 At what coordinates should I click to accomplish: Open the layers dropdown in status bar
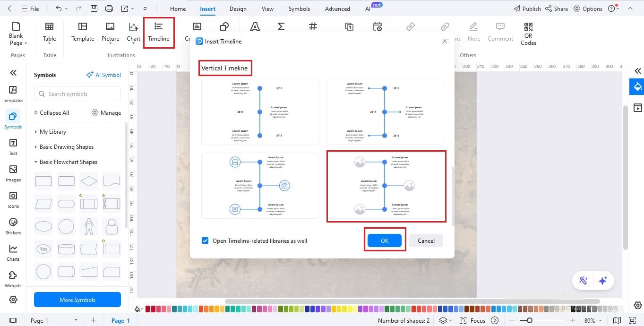click(446, 320)
